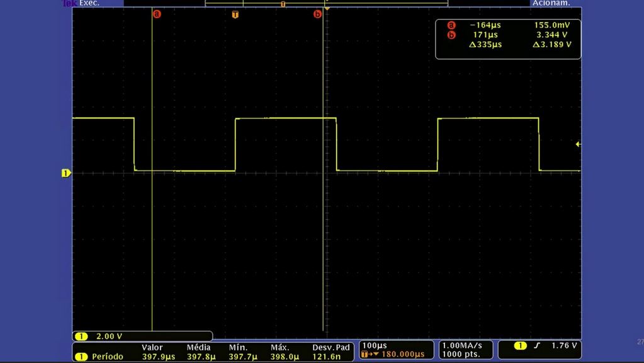Click the Máx. 398.0µ reading
The width and height of the screenshot is (644, 363).
pyautogui.click(x=285, y=357)
